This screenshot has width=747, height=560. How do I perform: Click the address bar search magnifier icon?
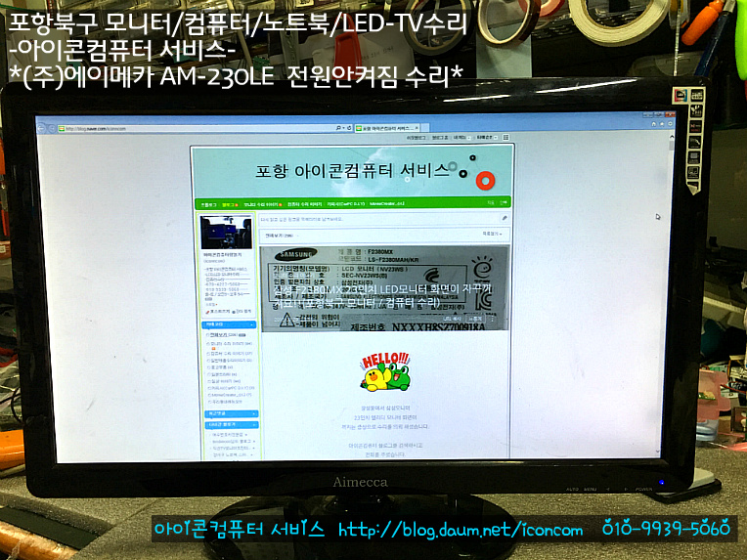click(338, 128)
